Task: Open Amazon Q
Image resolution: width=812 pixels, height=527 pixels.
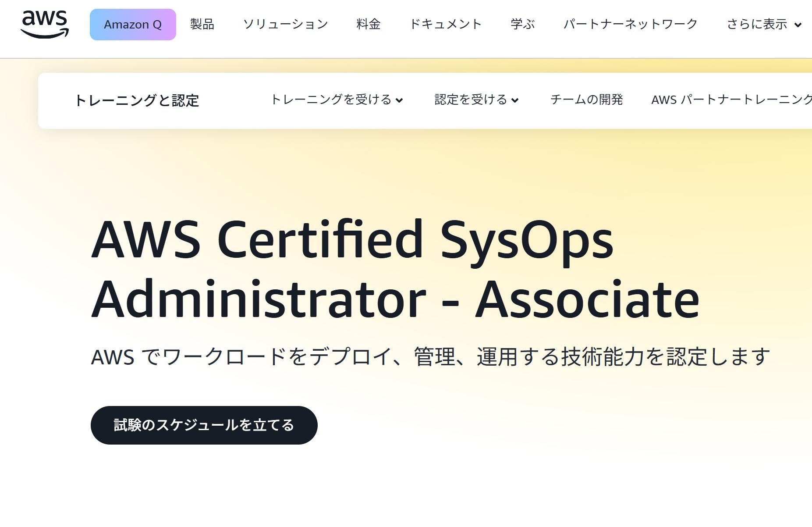Action: click(133, 25)
